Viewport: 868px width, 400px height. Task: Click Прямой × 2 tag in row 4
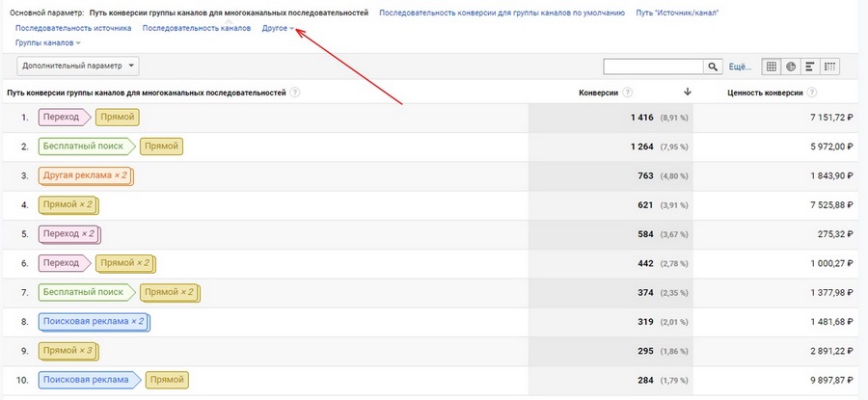pyautogui.click(x=68, y=205)
